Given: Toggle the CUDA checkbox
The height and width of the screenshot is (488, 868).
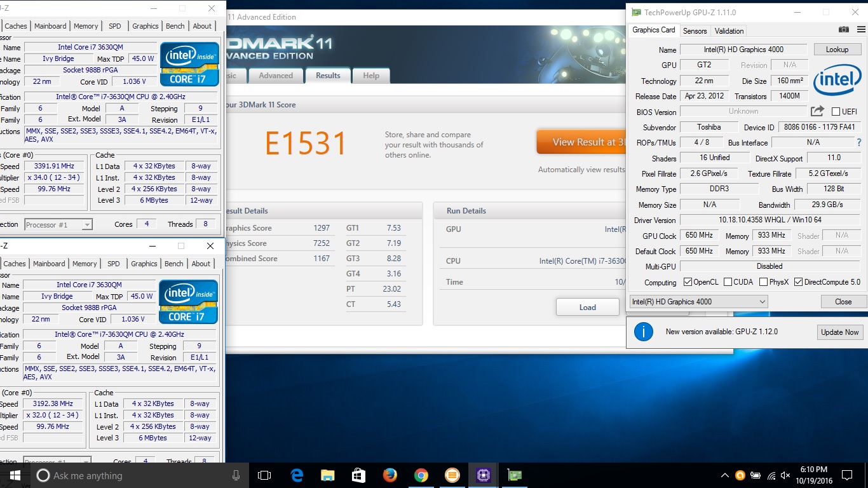Looking at the screenshot, I should click(728, 282).
